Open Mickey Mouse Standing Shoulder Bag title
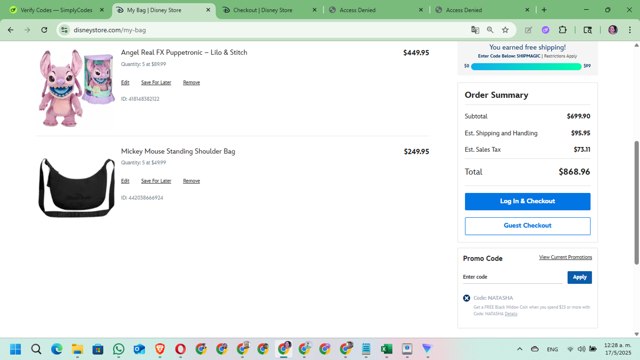640x360 pixels. click(x=178, y=151)
